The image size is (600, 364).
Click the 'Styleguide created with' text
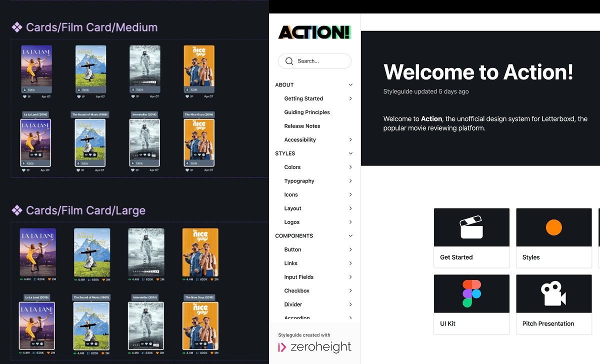304,335
